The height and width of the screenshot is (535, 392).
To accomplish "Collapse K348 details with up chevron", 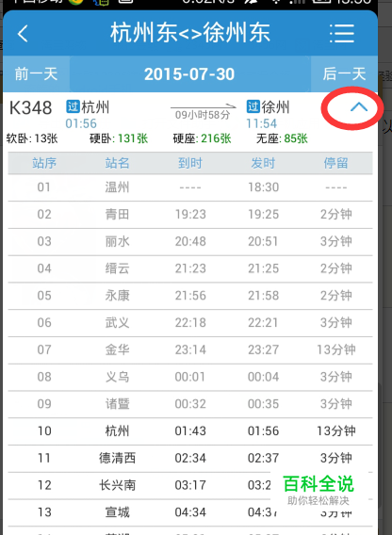I will click(359, 107).
